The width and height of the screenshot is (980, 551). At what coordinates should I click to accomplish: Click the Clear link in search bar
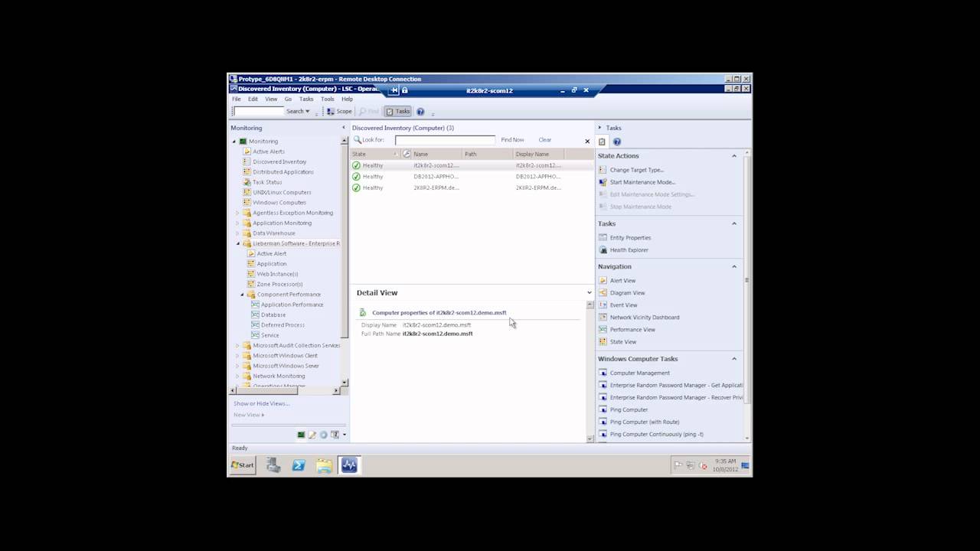(545, 140)
